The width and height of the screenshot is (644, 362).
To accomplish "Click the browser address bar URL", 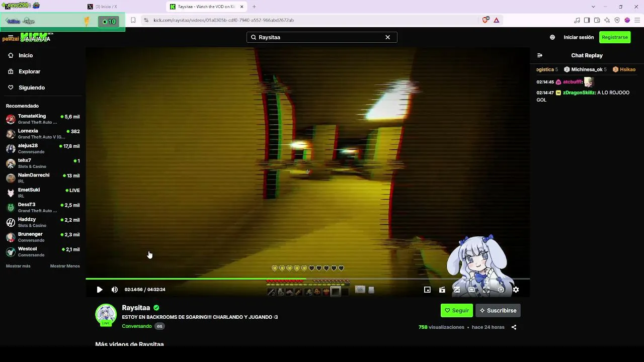I will tap(224, 20).
